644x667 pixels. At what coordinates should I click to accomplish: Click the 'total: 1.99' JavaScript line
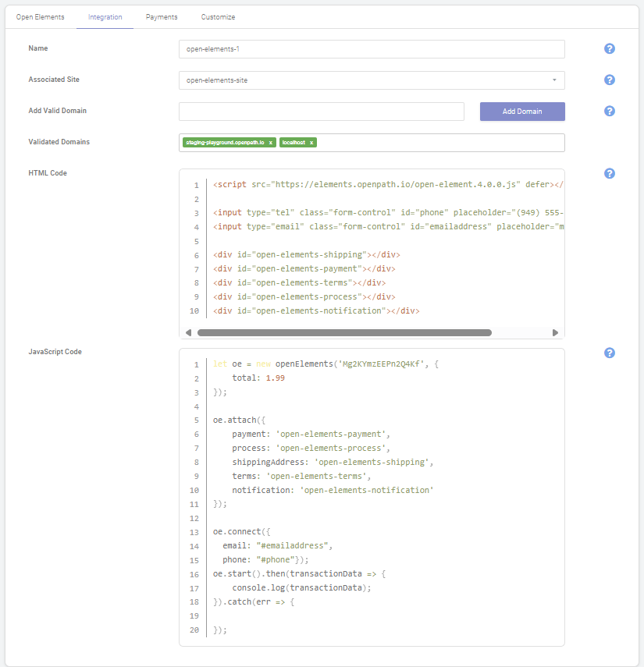tap(258, 378)
